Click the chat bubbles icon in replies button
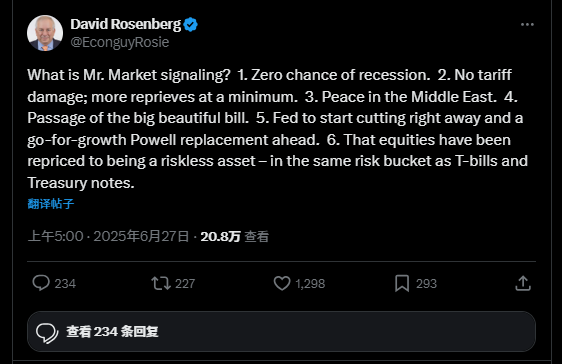 [x=47, y=333]
